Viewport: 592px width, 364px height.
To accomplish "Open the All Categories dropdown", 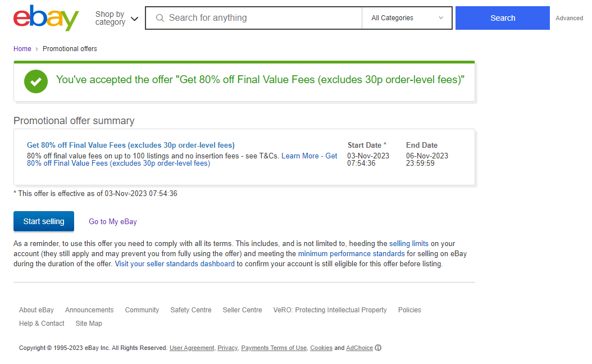I will point(407,18).
